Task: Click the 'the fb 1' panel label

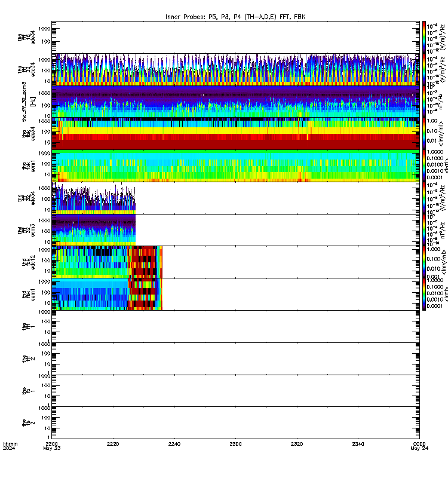Action: (29, 391)
